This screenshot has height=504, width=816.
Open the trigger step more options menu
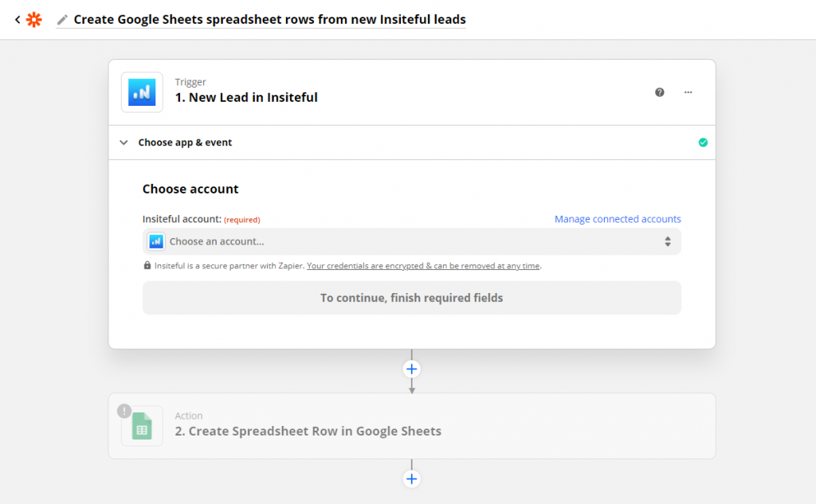click(688, 92)
